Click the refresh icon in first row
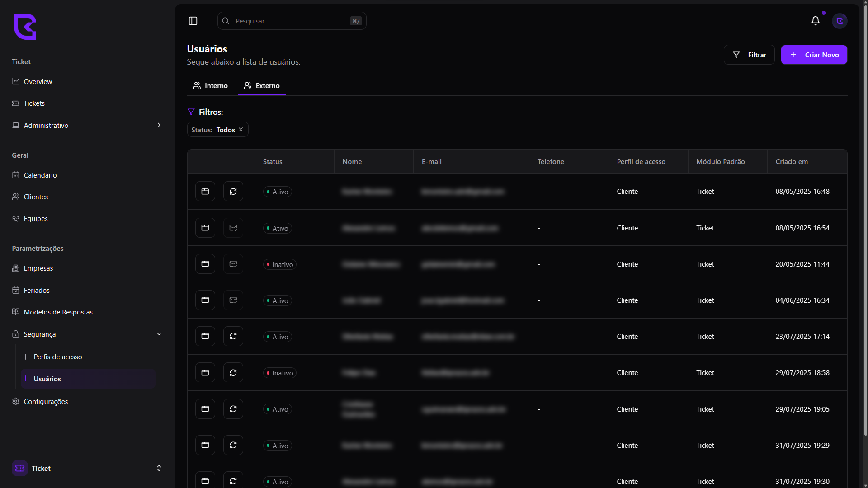Viewport: 868px width, 488px height. pos(233,192)
